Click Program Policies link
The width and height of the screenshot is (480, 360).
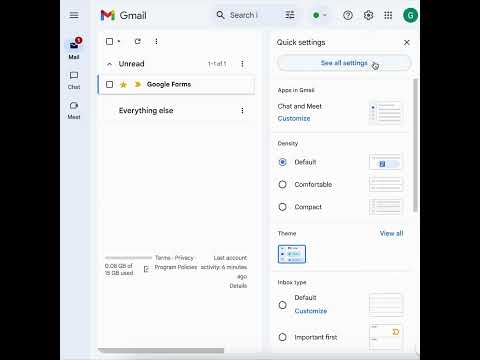(176, 267)
